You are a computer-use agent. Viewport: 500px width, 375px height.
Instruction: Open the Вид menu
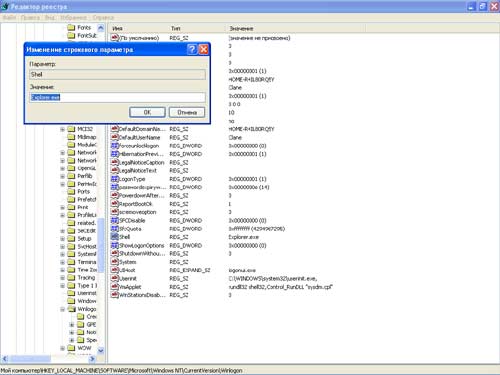coord(50,17)
